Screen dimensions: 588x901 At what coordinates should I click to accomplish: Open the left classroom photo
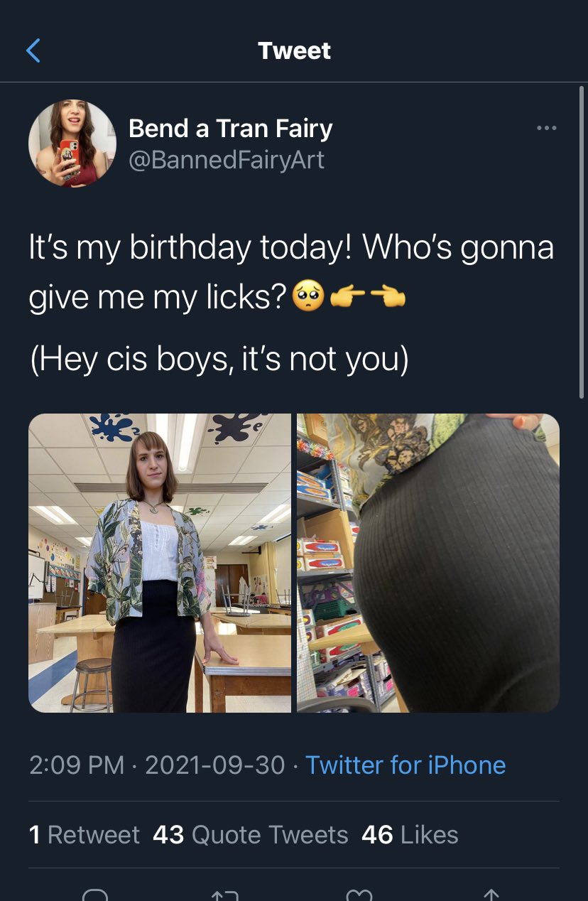click(160, 563)
